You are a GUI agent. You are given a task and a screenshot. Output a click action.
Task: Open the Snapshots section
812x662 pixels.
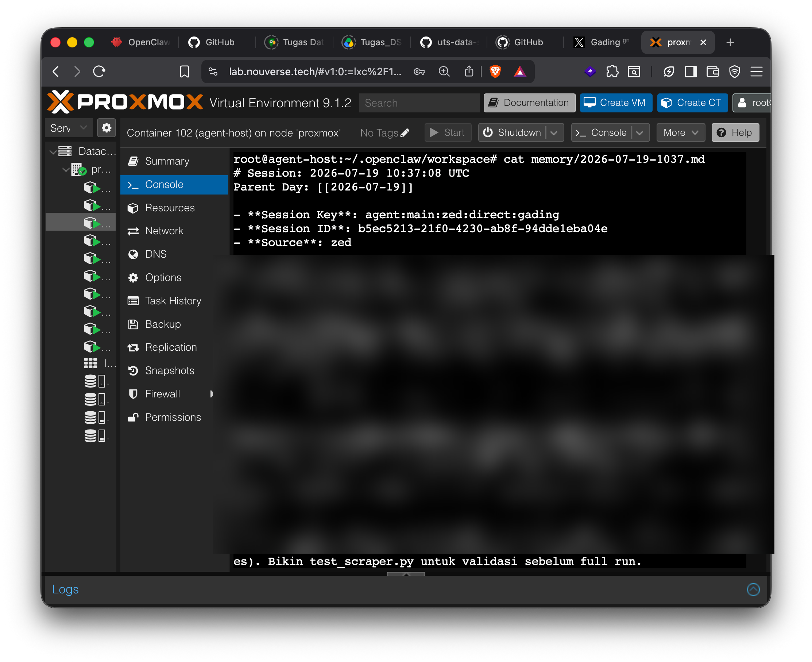click(x=174, y=371)
